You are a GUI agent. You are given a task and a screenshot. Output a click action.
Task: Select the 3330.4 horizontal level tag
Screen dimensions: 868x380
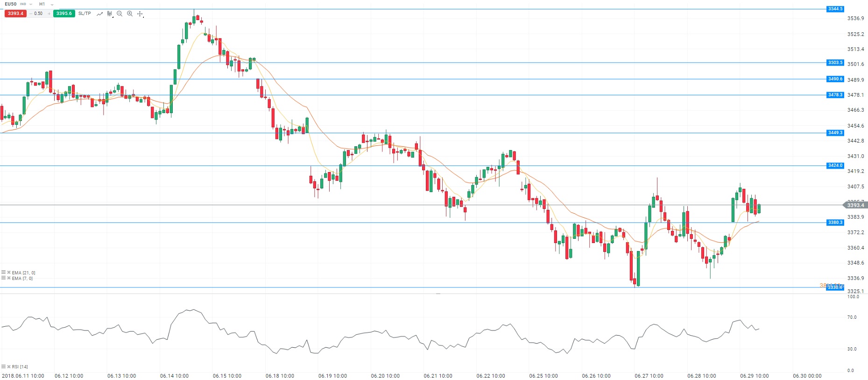tap(835, 287)
